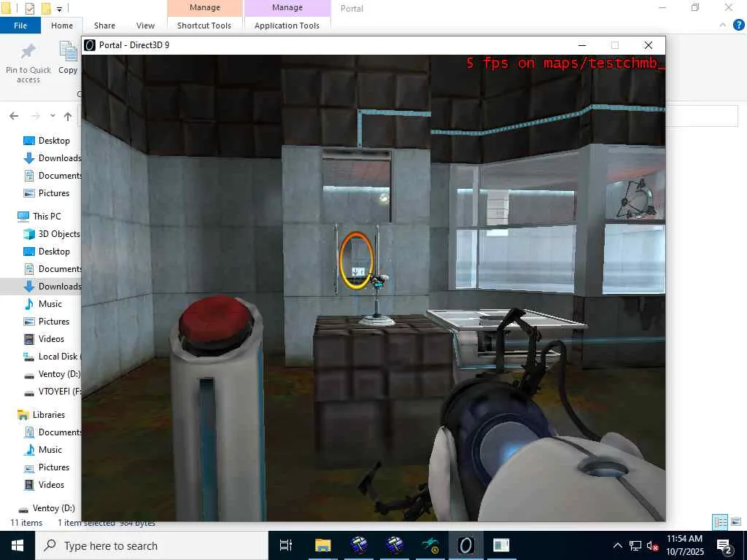Screen dimensions: 747x560
Task: Click Pin to Quick access in Explorer ribbon
Action: pyautogui.click(x=28, y=63)
